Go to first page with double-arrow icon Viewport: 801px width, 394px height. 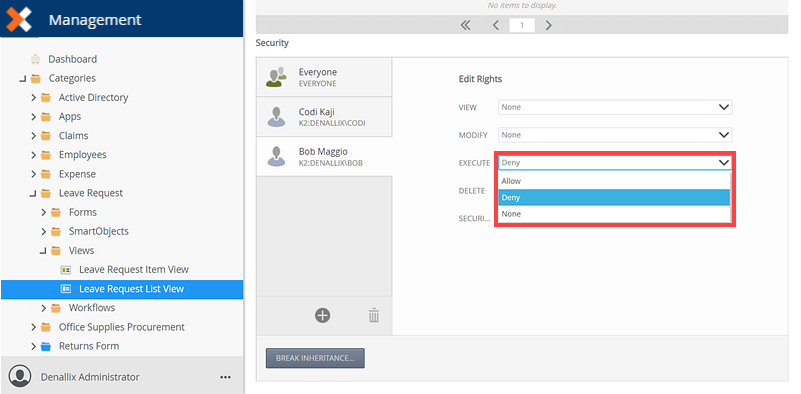(465, 25)
